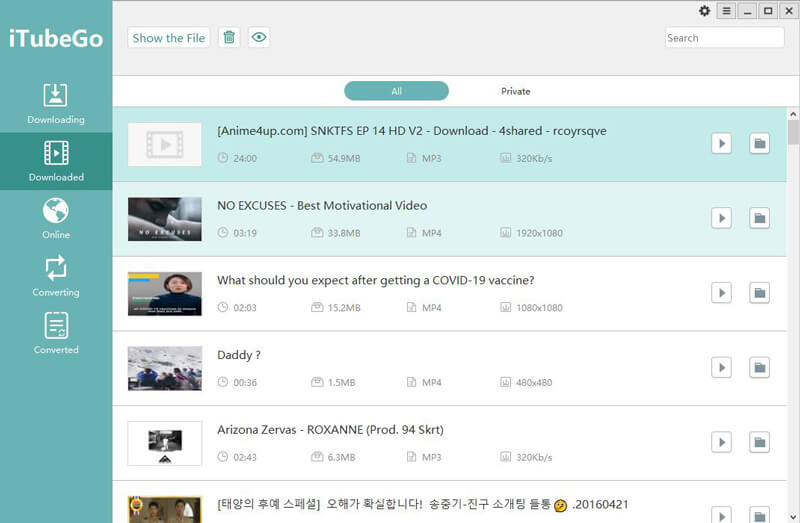Click the 00:36 duration value
Image resolution: width=800 pixels, height=523 pixels.
tap(245, 383)
